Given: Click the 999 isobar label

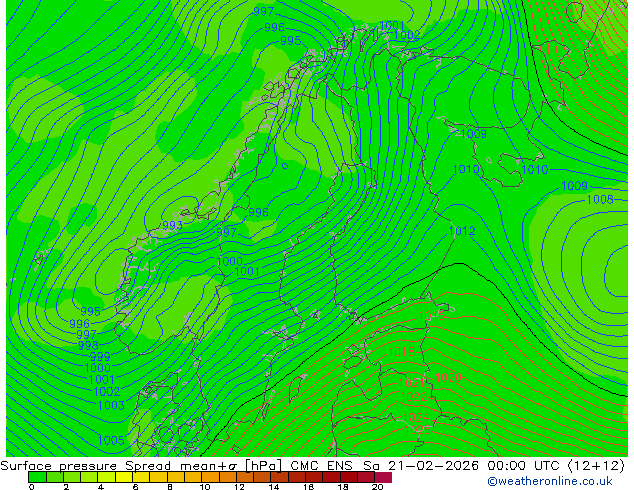Looking at the screenshot, I should tap(100, 357).
